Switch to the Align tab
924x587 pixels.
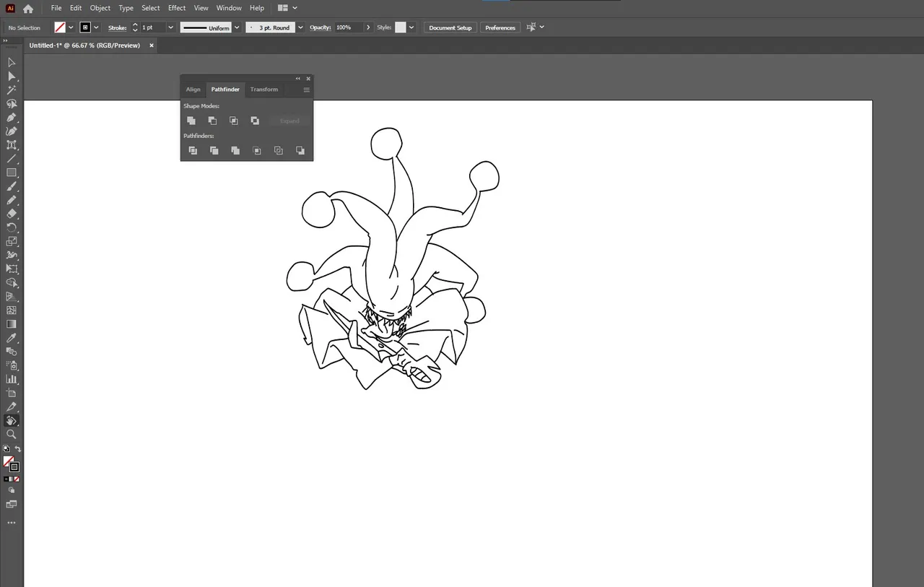[x=193, y=90]
